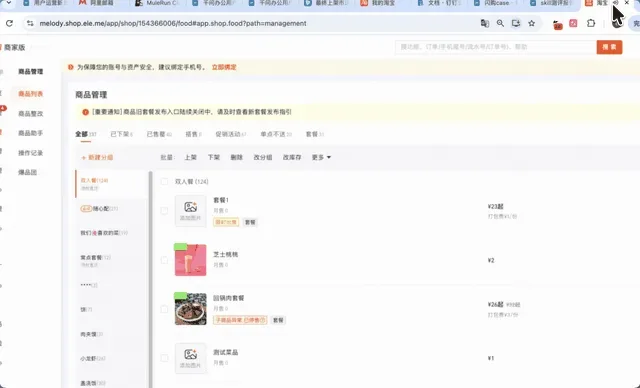Expand the 更多 batch actions dropdown

(321, 157)
